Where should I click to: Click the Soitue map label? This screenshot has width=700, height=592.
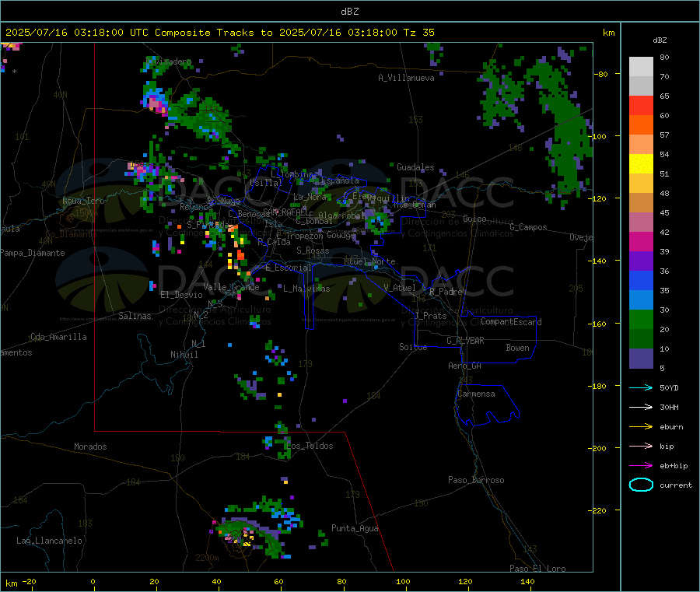tap(413, 347)
